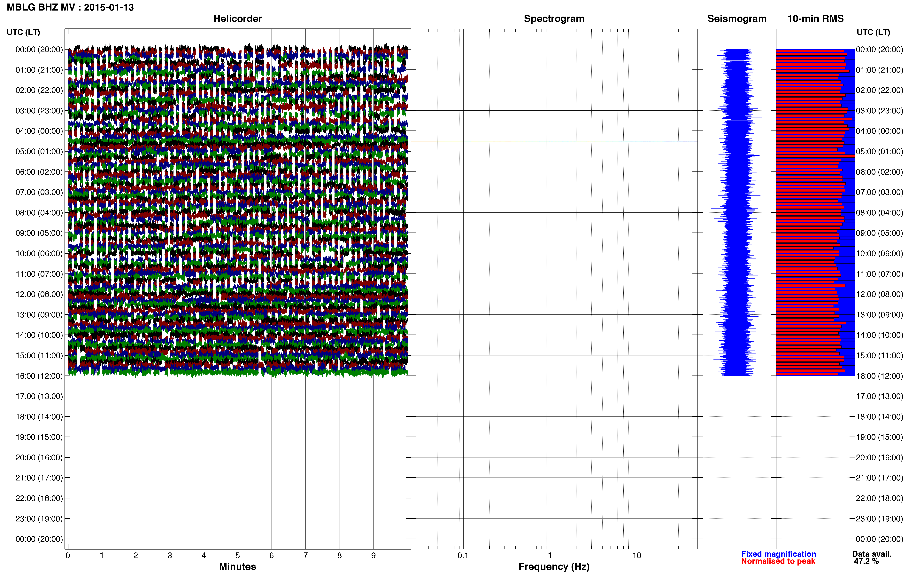
Task: Click '16:00 (12:00)' on the Helicorder time axis
Action: click(x=39, y=376)
